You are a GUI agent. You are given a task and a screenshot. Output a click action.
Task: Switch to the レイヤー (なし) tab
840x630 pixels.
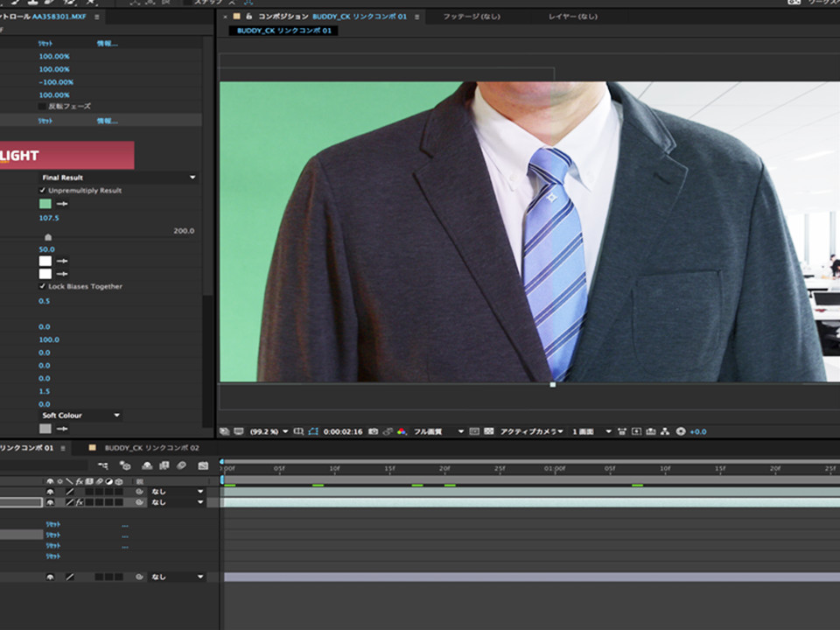[x=572, y=17]
